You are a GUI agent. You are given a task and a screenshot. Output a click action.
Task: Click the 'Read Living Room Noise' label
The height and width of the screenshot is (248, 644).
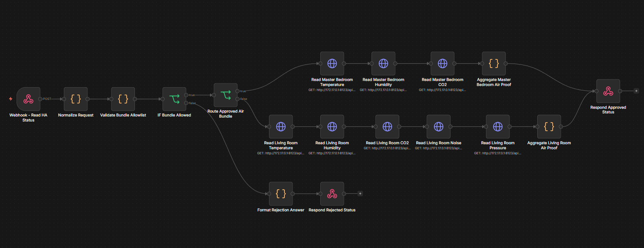pyautogui.click(x=439, y=143)
